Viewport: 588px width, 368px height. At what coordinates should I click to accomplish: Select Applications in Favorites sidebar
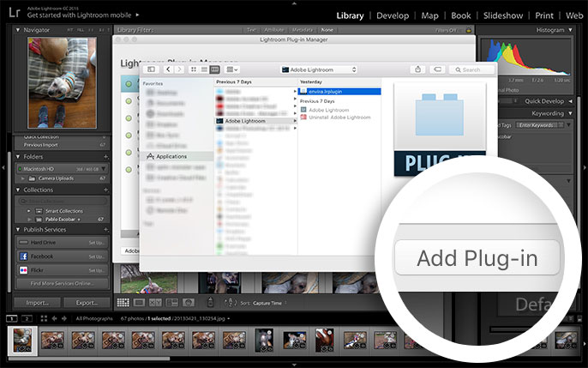tap(177, 156)
